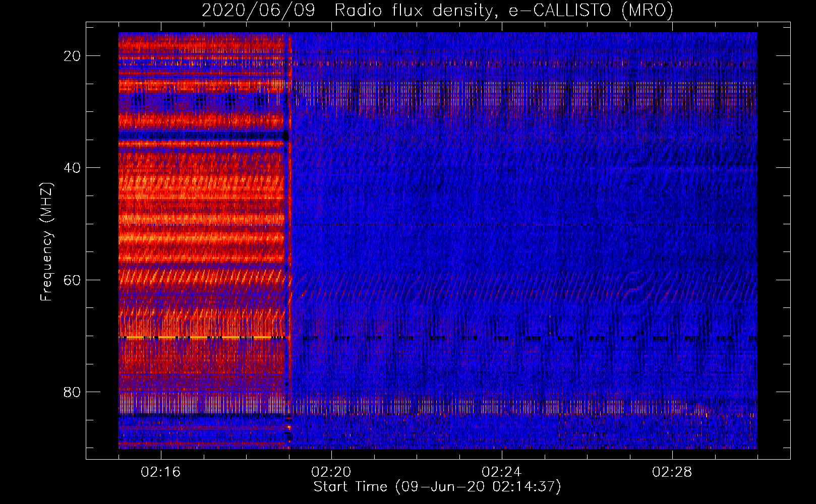Click the '02:28' time tick label
The width and height of the screenshot is (816, 504).
coord(672,472)
